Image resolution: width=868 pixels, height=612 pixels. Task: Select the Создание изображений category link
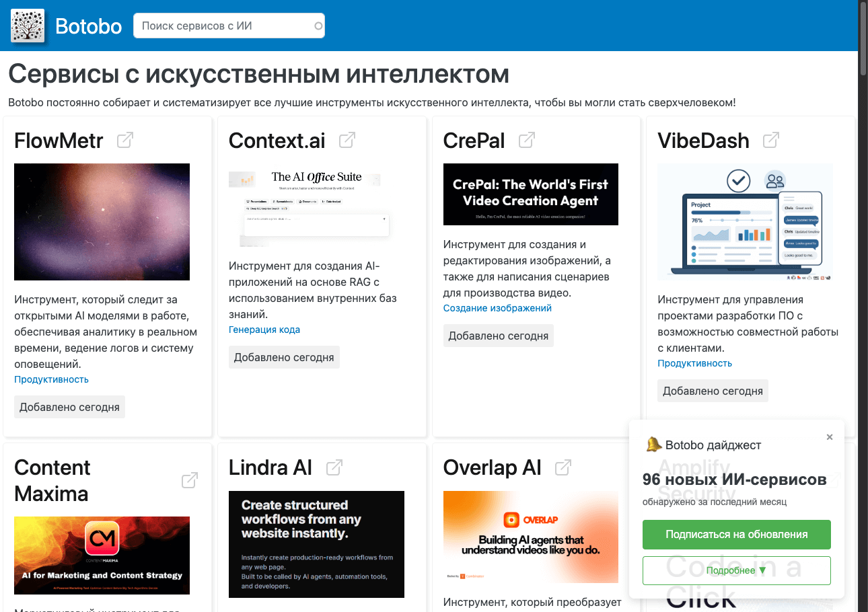coord(497,308)
